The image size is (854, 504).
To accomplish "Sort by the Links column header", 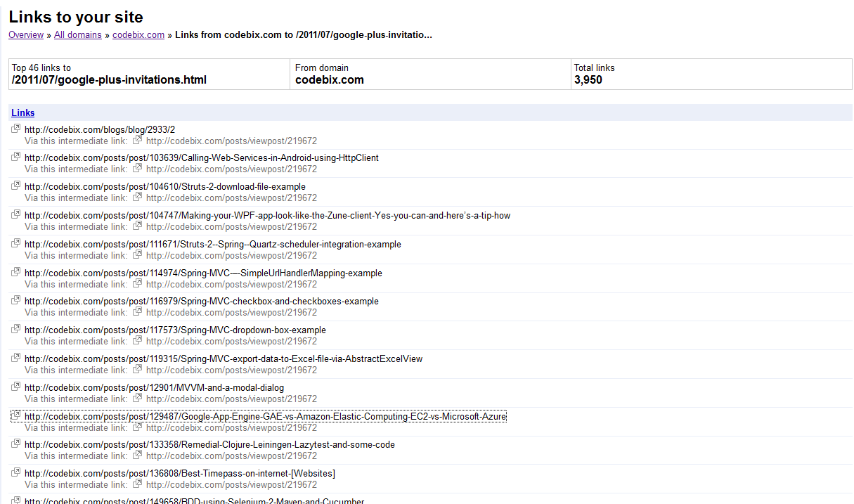I will 23,112.
